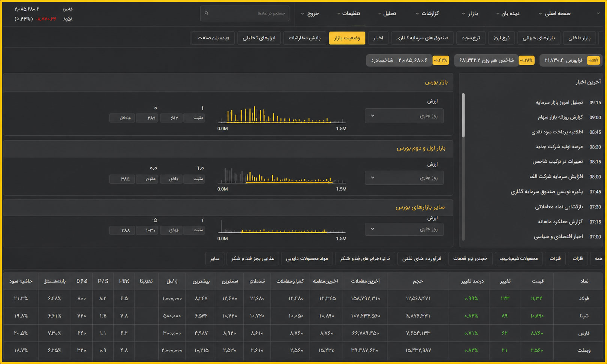Focus the جستجو در نمادها search field
The image size is (607, 364).
pos(245,13)
